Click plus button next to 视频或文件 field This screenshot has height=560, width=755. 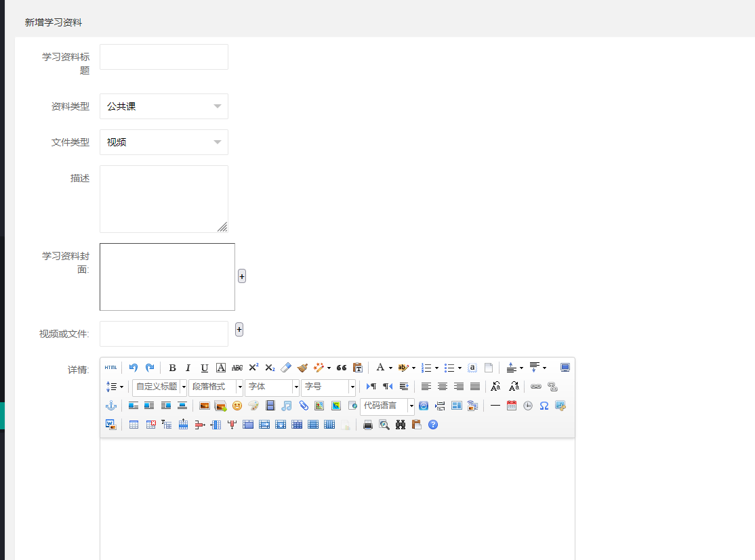pos(239,329)
